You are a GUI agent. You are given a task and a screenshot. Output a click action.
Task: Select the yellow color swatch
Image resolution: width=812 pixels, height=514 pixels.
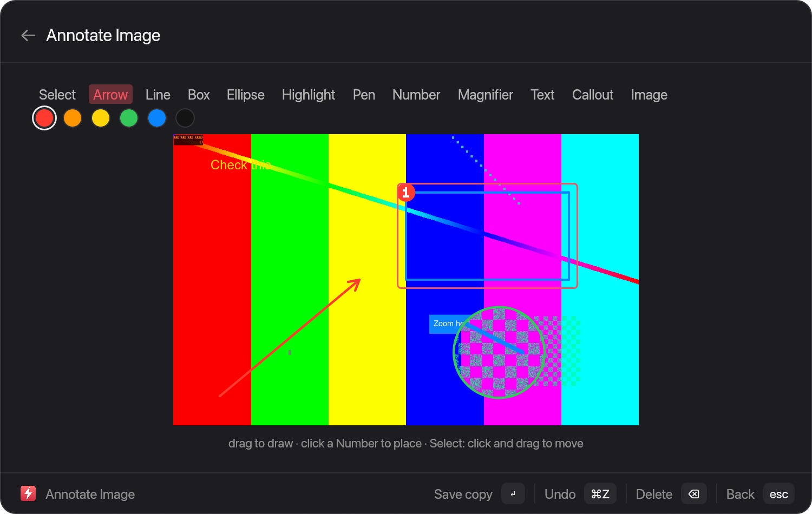101,118
